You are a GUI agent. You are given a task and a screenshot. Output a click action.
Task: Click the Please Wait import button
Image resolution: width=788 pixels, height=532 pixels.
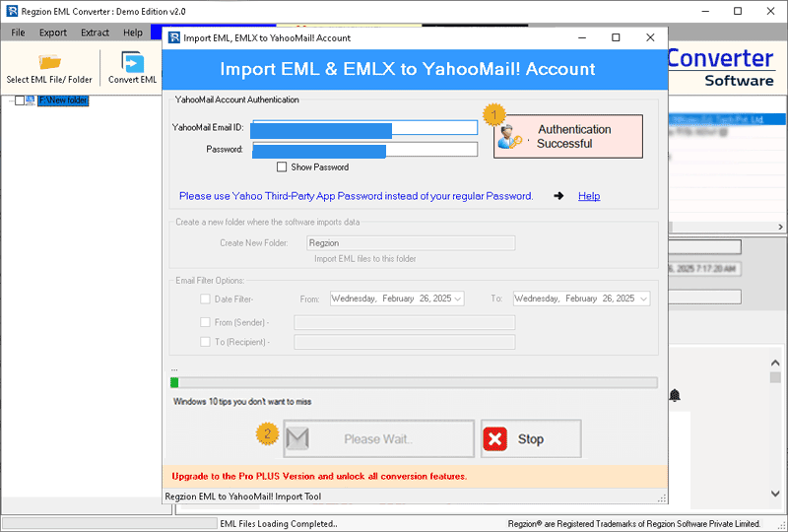click(378, 439)
